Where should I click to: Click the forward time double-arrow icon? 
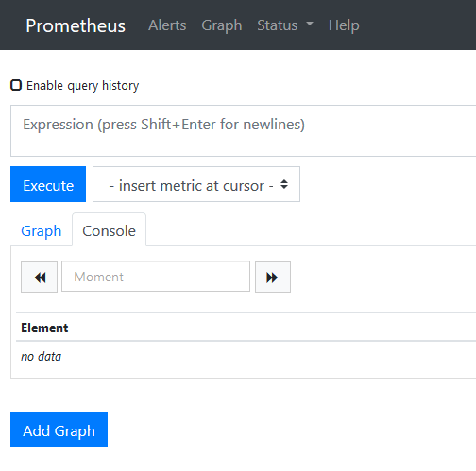coord(273,278)
